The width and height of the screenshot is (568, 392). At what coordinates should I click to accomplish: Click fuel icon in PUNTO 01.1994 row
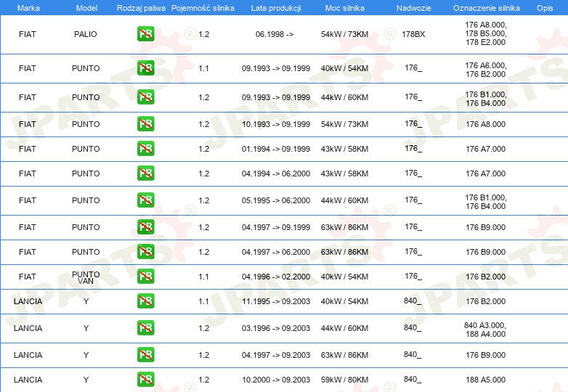tap(145, 148)
